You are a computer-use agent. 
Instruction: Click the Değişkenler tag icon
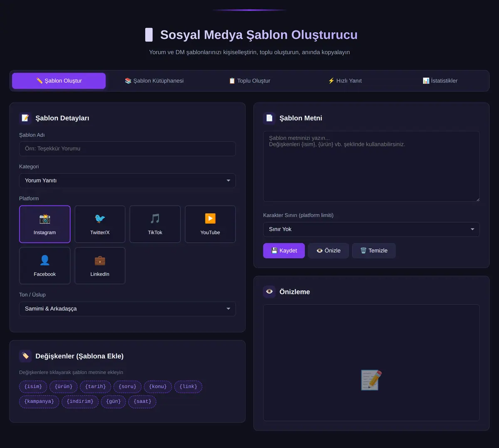pos(25,356)
